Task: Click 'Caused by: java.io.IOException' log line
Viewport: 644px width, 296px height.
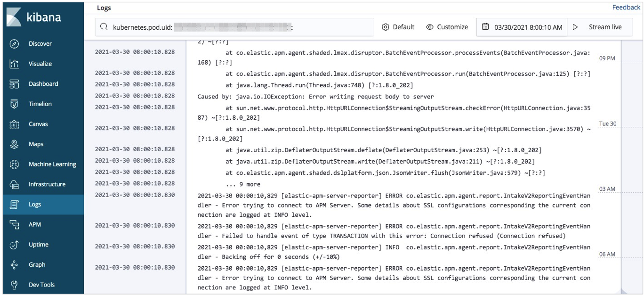Action: 315,97
